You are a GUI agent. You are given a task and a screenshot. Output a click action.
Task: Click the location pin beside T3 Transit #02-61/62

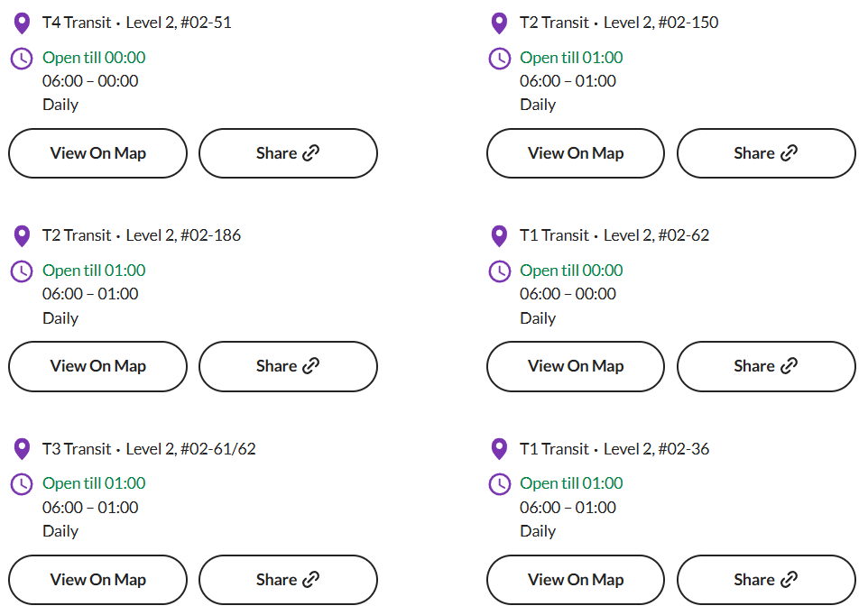point(22,449)
